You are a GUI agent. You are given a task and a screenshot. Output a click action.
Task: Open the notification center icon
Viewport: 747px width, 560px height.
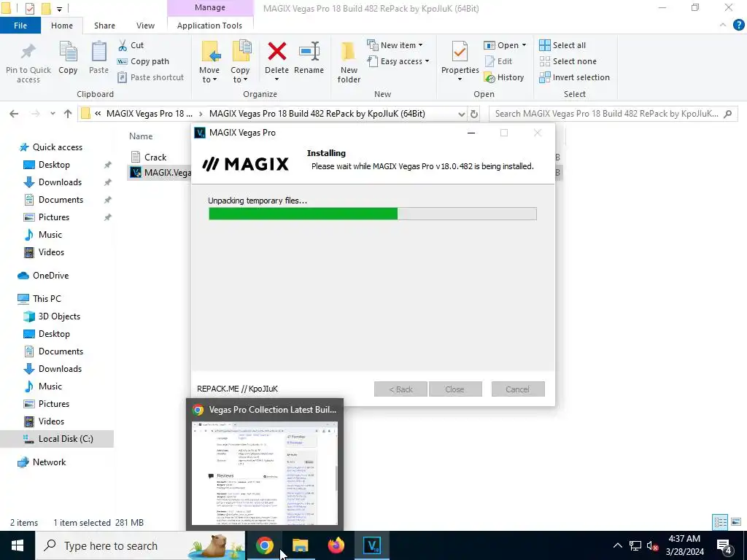[724, 545]
